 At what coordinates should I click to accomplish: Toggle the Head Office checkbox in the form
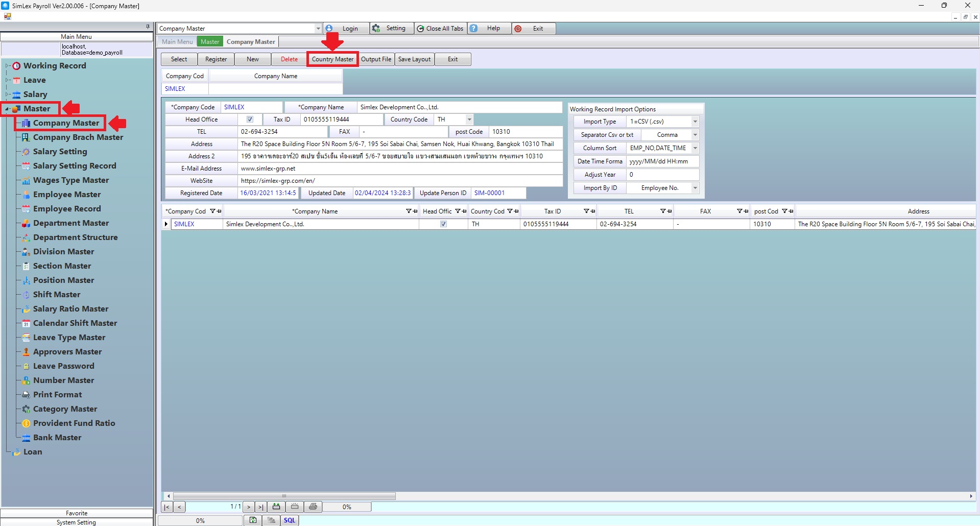pos(250,119)
